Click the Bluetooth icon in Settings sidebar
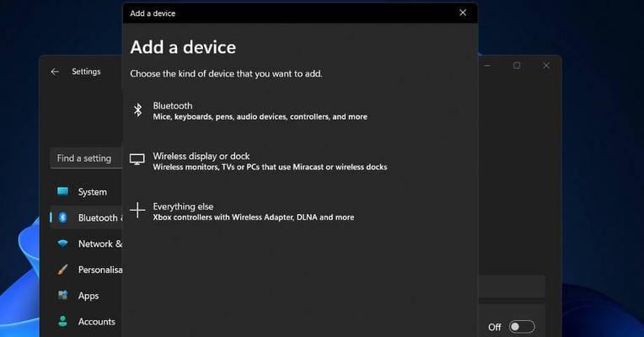644x337 pixels. (x=63, y=217)
